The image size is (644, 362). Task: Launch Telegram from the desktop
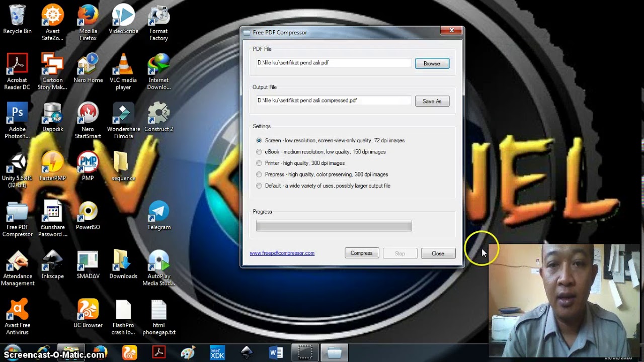[x=158, y=216]
